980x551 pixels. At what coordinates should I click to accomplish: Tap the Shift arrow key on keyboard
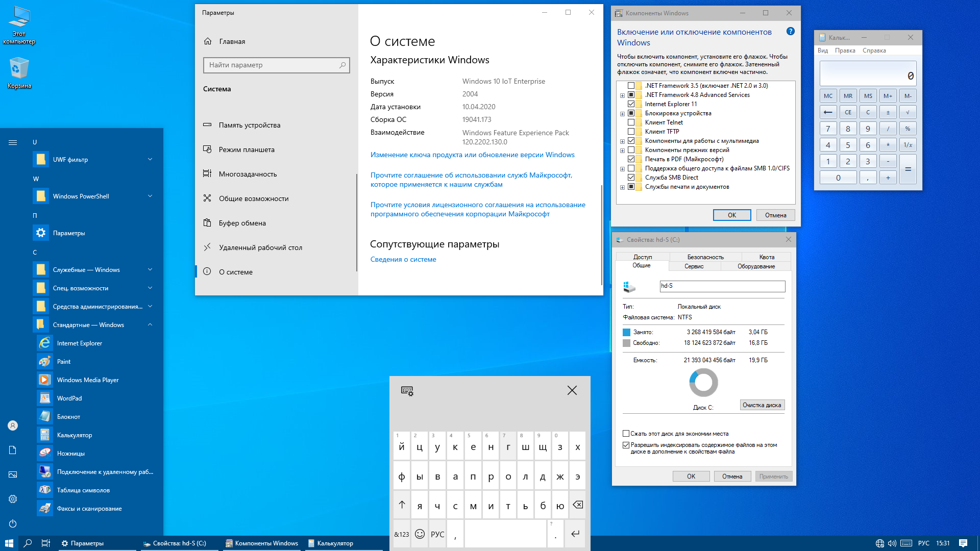[402, 505]
